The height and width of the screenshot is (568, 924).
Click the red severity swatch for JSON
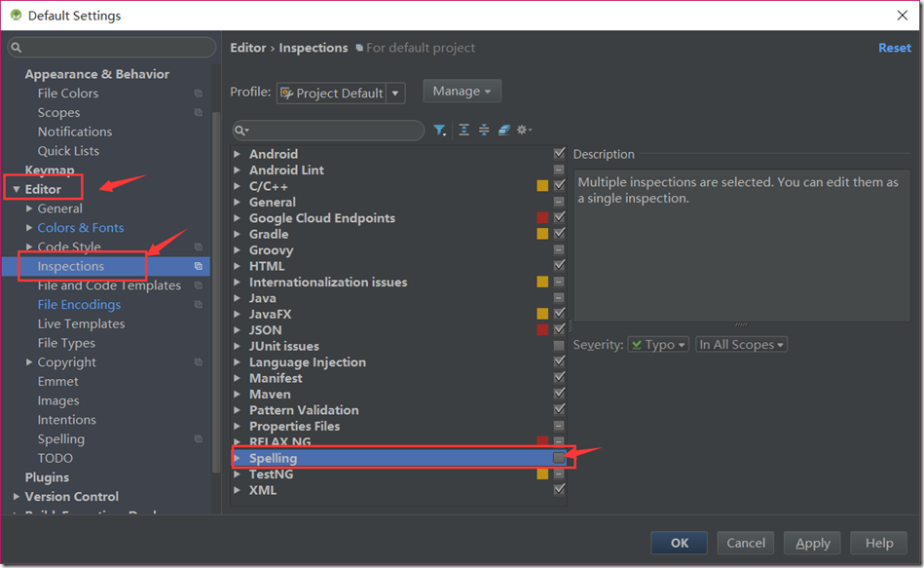[542, 330]
